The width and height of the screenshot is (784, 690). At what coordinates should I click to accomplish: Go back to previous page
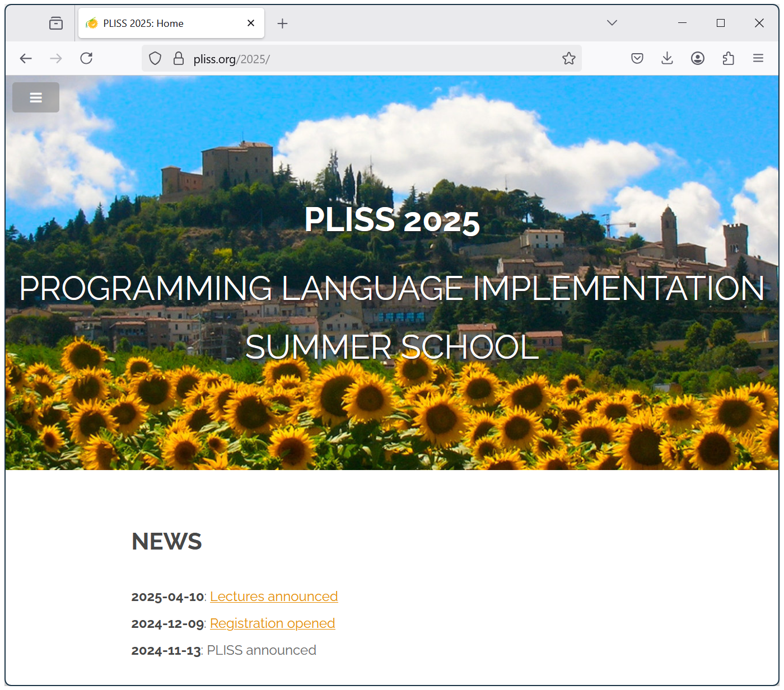pos(26,58)
